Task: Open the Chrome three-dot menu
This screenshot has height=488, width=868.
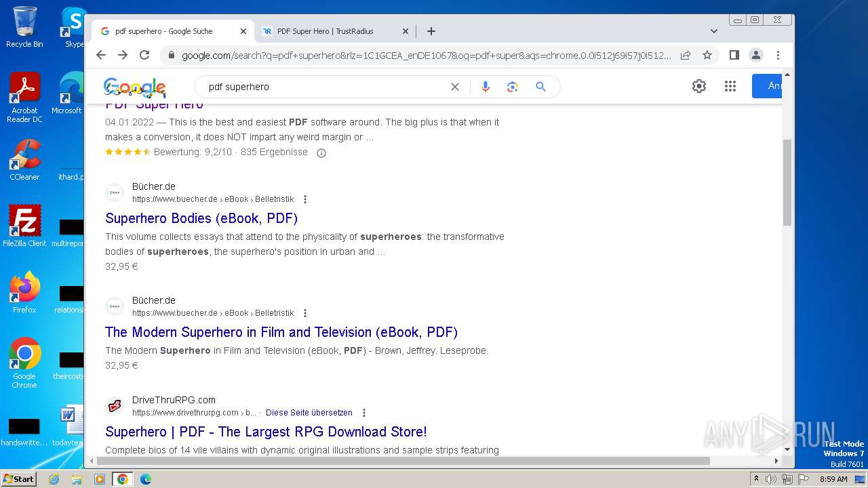Action: 778,55
